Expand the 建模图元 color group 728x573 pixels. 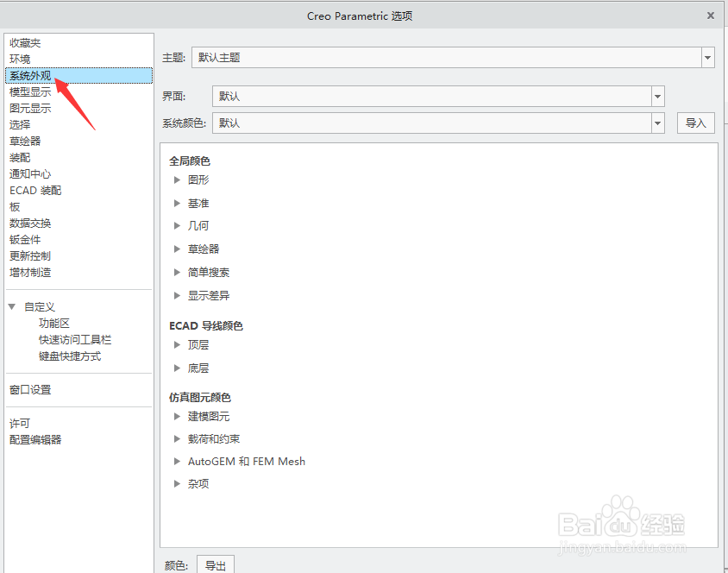coord(177,416)
